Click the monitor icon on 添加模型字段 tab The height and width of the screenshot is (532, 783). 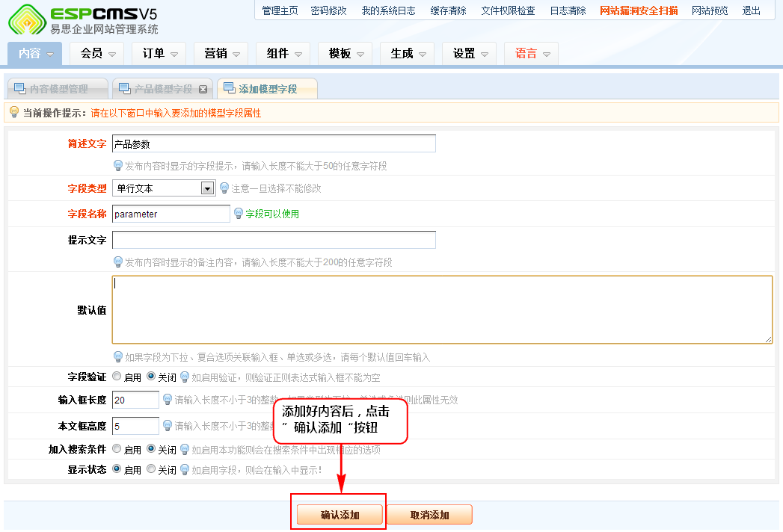(x=229, y=88)
